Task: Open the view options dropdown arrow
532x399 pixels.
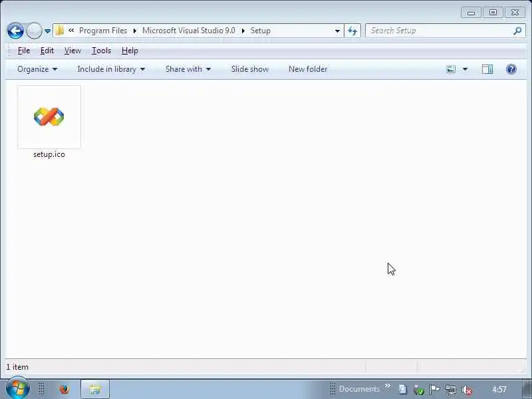Action: pyautogui.click(x=465, y=69)
